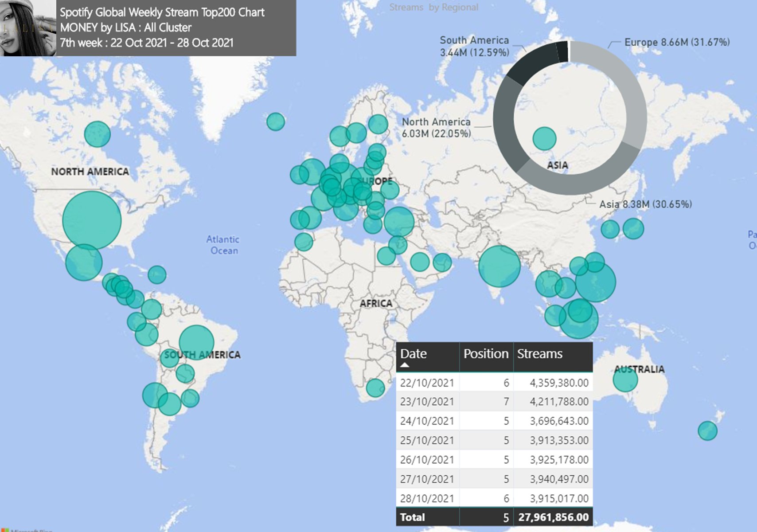Click streams value 3,915,017.00
Image resolution: width=757 pixels, height=532 pixels.
(559, 498)
